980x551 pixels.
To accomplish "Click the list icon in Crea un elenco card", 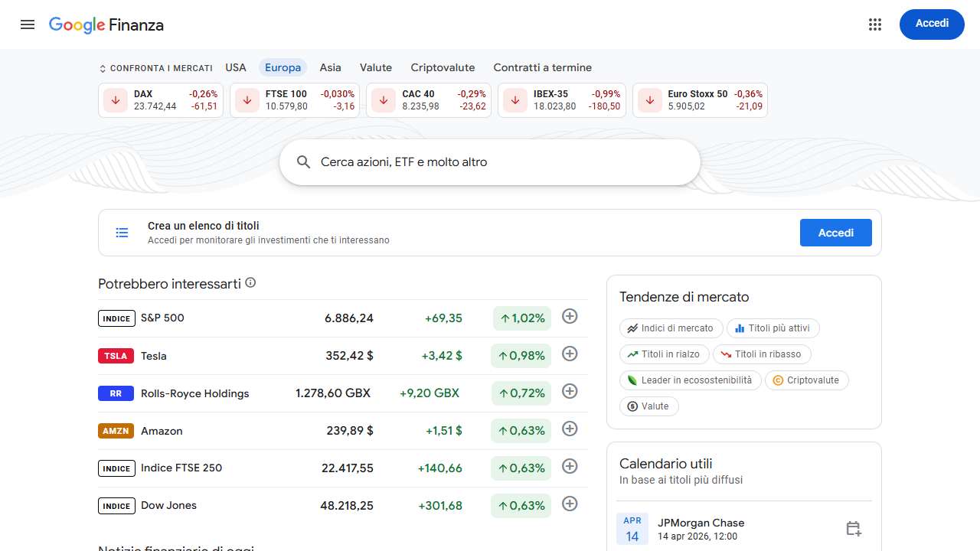I will pos(122,233).
